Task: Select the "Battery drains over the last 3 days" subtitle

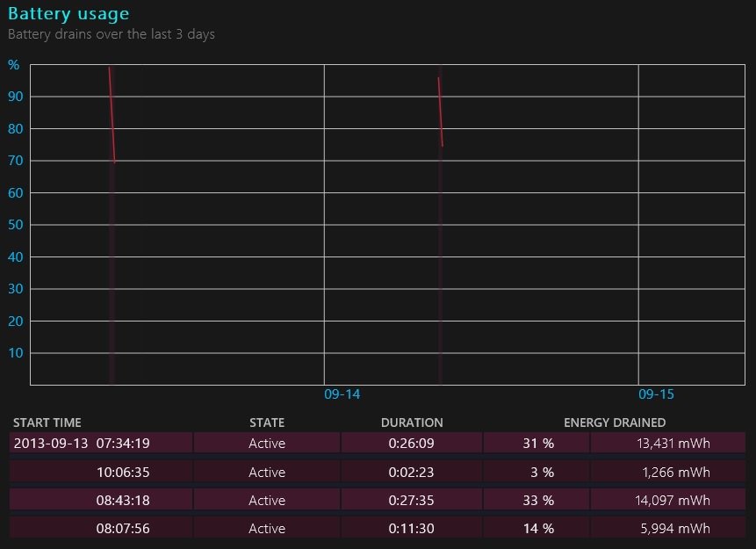Action: point(112,34)
